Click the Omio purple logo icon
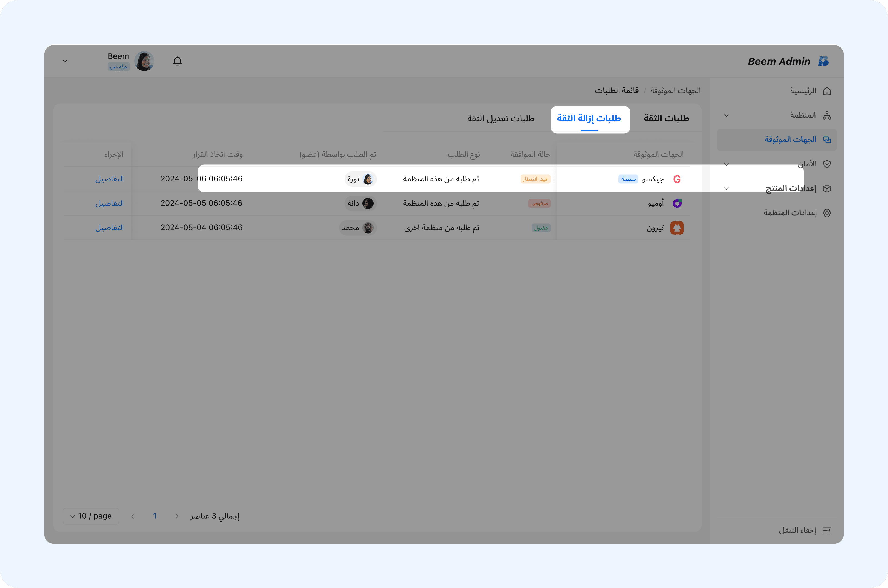 [677, 203]
